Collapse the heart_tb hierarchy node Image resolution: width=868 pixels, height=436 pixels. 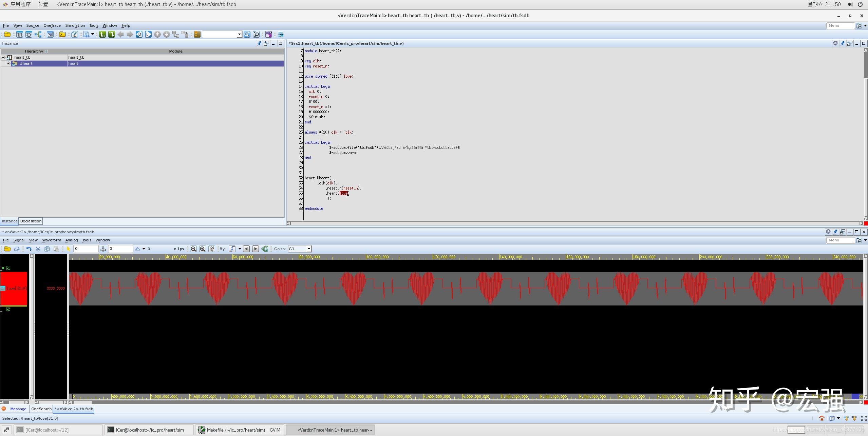tap(3, 57)
